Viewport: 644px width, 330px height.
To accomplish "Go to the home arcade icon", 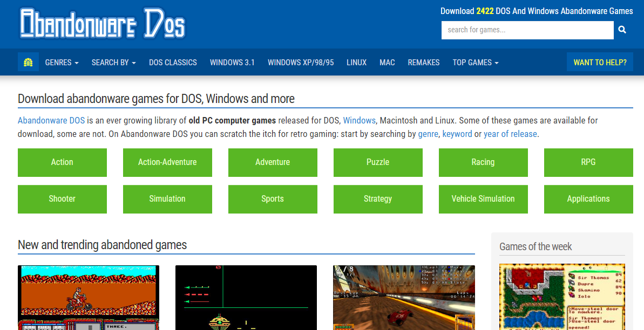I will click(28, 63).
